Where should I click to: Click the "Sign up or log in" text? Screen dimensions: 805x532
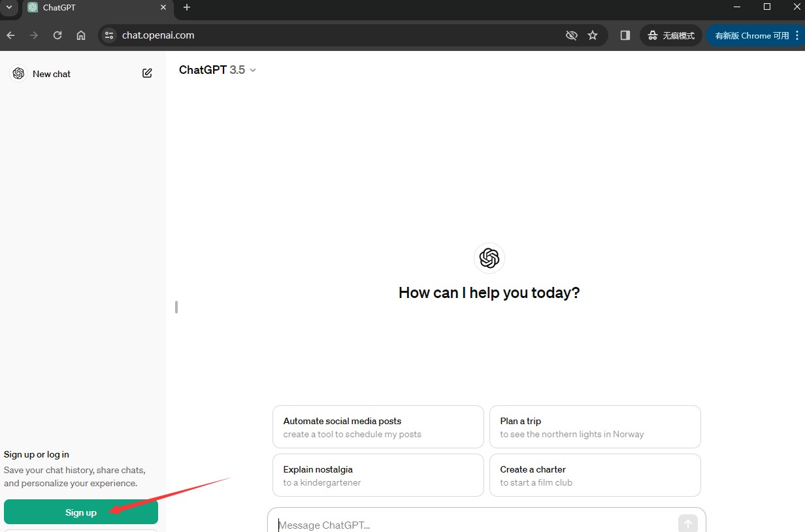[x=37, y=454]
